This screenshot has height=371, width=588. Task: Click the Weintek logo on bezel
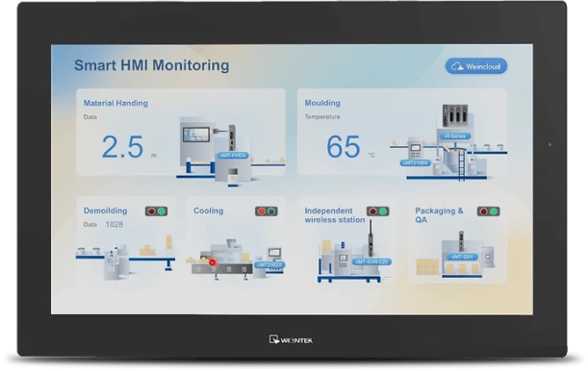291,340
